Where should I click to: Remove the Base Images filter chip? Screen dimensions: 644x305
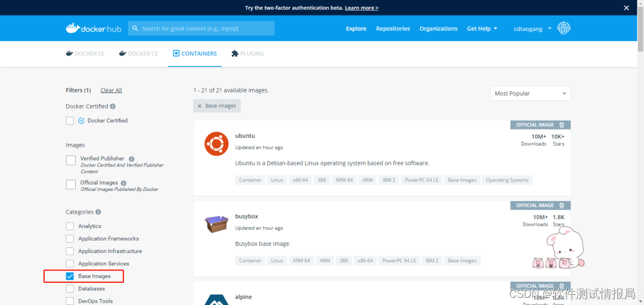pyautogui.click(x=217, y=106)
